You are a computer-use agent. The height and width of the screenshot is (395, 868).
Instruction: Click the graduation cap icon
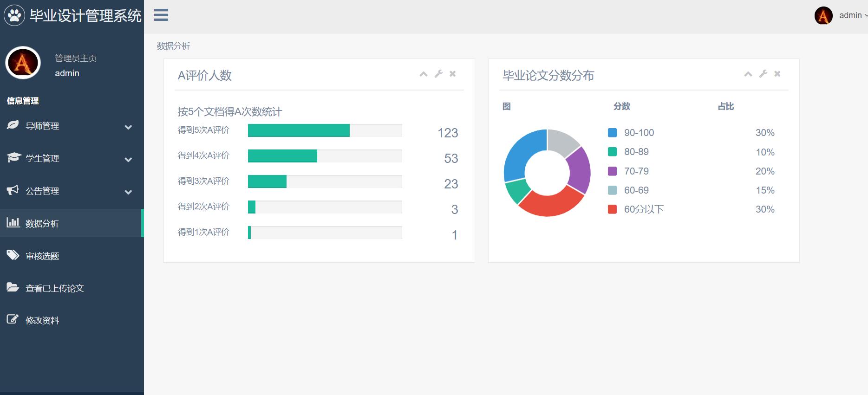coord(14,157)
